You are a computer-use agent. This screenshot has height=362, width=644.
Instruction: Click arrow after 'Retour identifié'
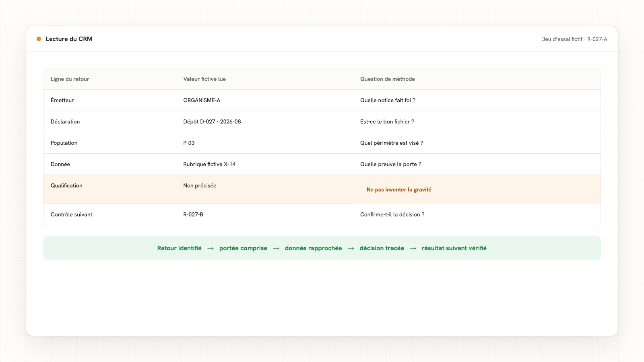211,249
